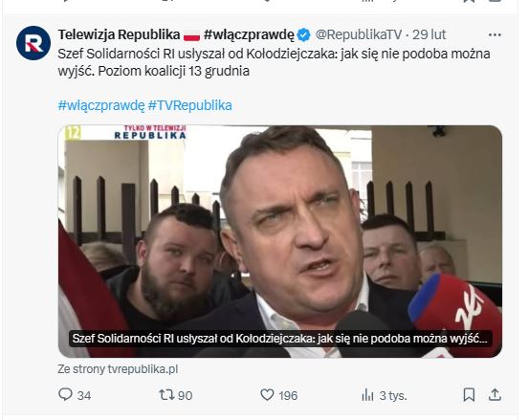
Task: Repost the tweet via retweet icon
Action: [x=166, y=394]
